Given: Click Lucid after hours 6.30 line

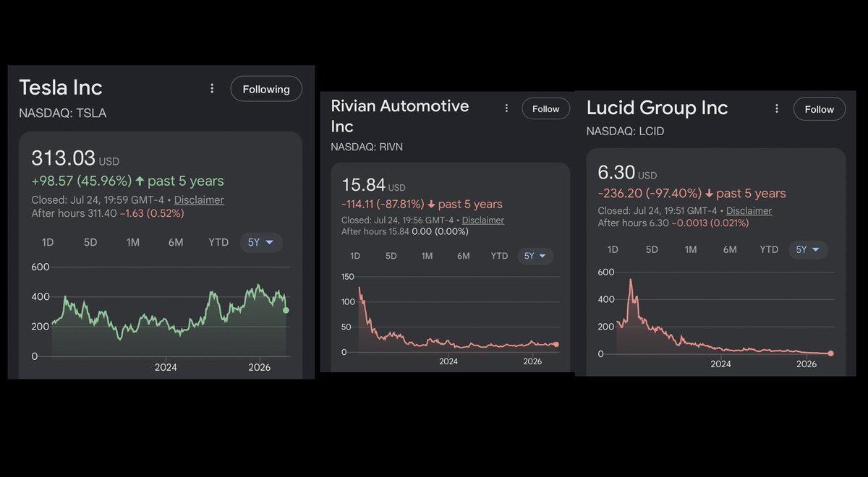Looking at the screenshot, I should coord(673,223).
